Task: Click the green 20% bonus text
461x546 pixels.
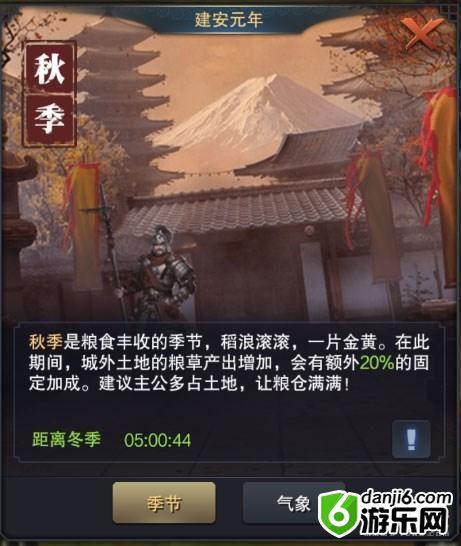Action: pos(377,364)
